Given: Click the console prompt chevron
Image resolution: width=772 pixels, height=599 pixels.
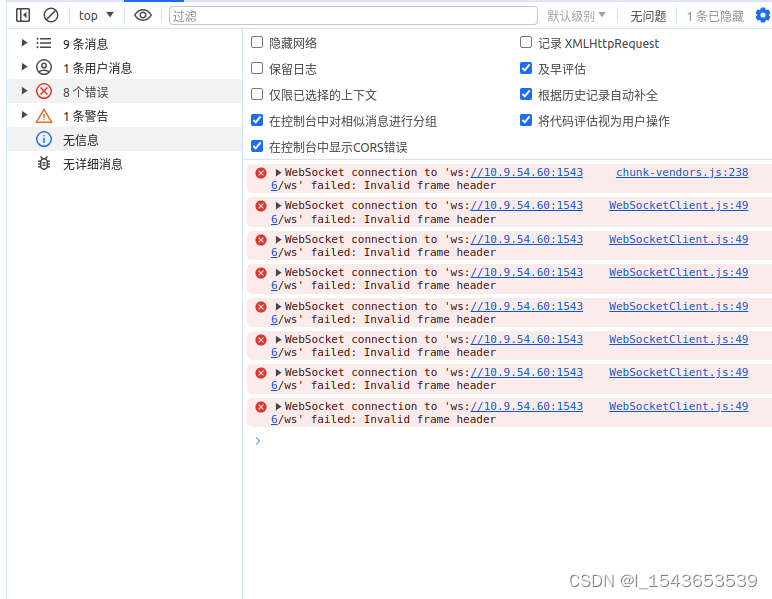Looking at the screenshot, I should (x=257, y=441).
